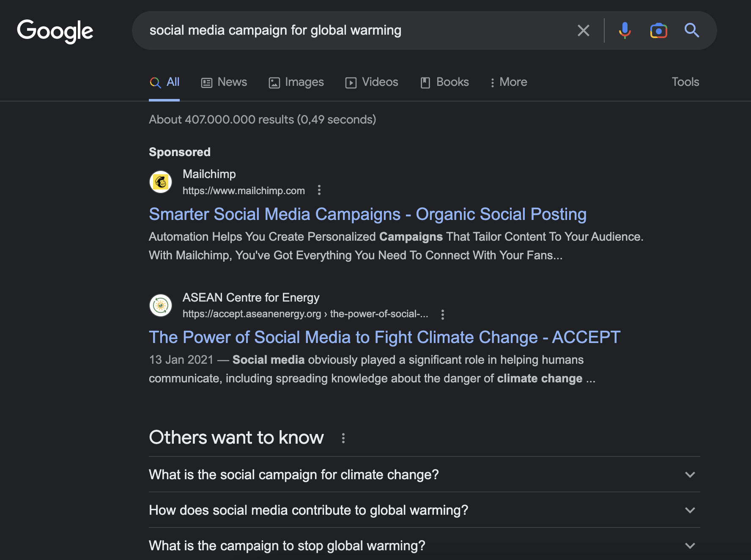751x560 pixels.
Task: Open the Smarter Social Media Campaigns ad link
Action: (x=367, y=214)
